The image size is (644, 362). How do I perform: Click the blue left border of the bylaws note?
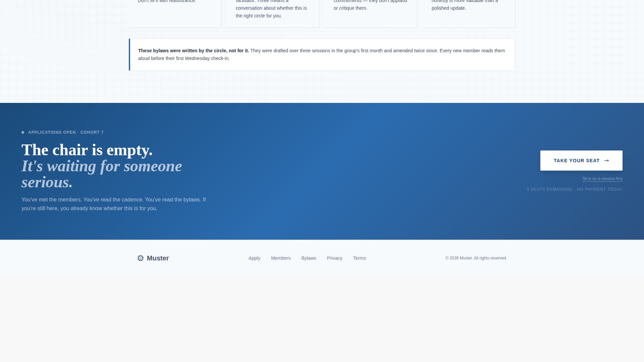[x=129, y=55]
